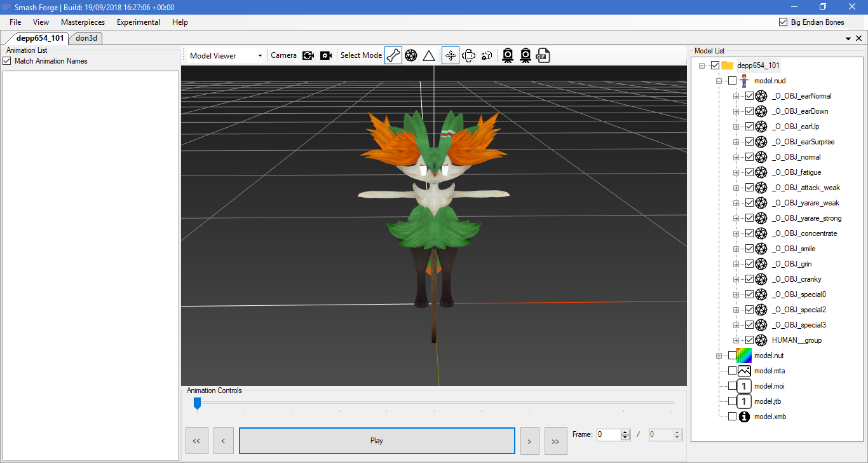Collapse the depp654_101 folder node

coord(701,65)
